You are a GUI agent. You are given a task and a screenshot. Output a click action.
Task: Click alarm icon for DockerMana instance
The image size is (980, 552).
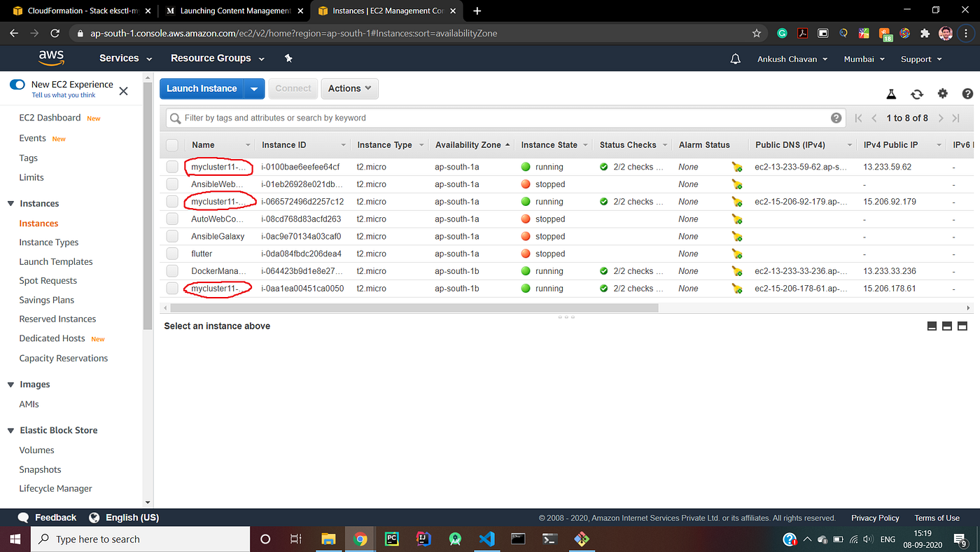736,271
